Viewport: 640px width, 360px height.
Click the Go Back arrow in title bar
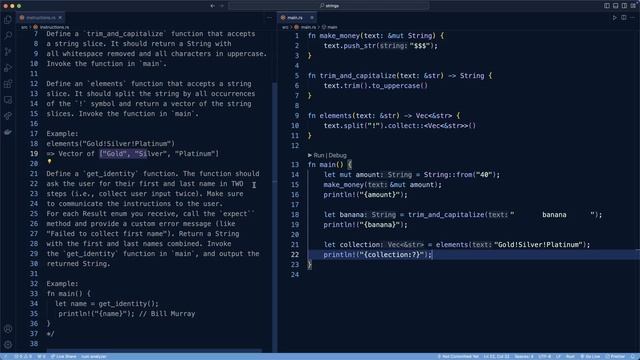(x=213, y=6)
